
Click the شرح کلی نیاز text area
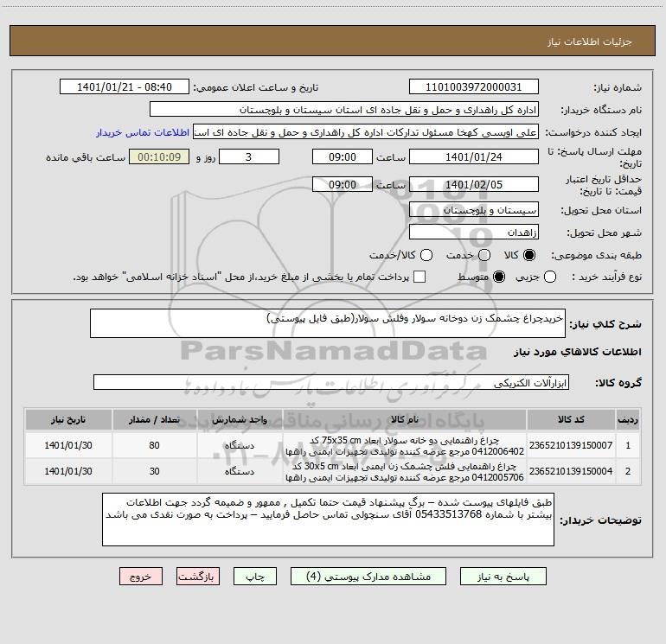coord(328,323)
